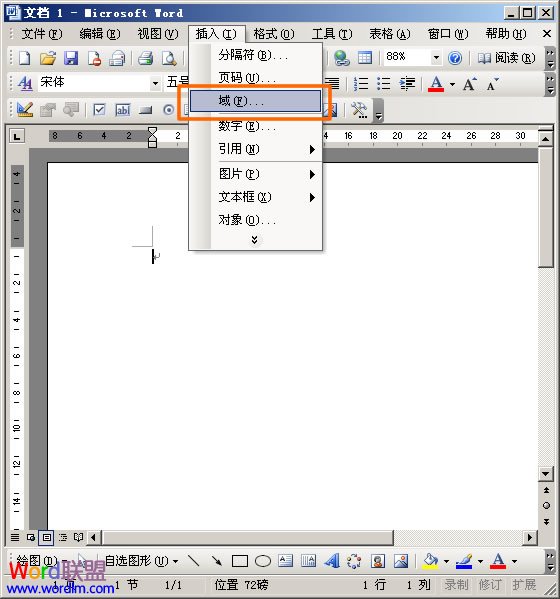560x599 pixels.
Task: Switch to Print Layout view
Action: 46,537
